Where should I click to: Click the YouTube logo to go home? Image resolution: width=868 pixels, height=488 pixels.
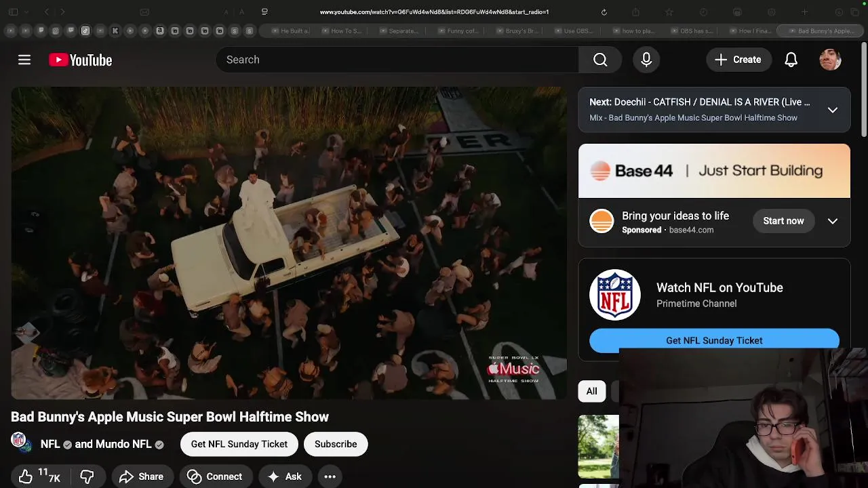80,60
